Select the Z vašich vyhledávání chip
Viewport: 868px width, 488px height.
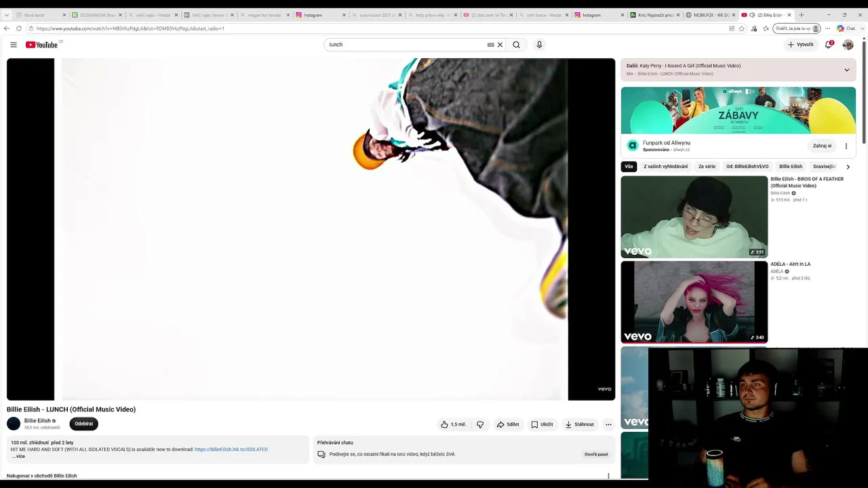[666, 167]
